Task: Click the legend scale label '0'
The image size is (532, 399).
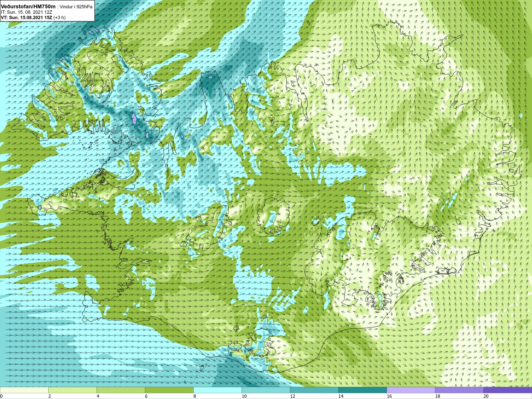Action: (1, 396)
